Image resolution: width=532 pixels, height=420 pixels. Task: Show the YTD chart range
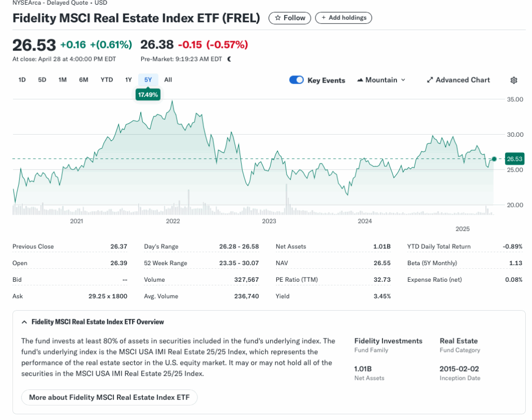[x=107, y=80]
